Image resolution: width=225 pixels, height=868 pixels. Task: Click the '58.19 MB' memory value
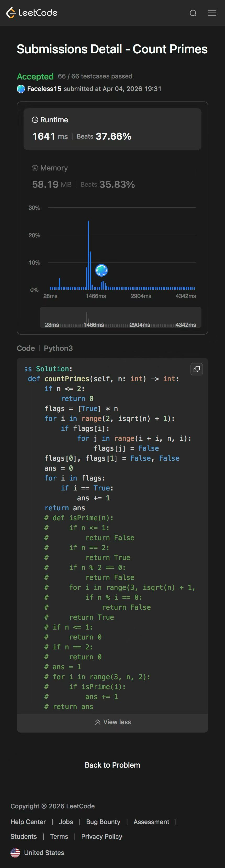52,184
